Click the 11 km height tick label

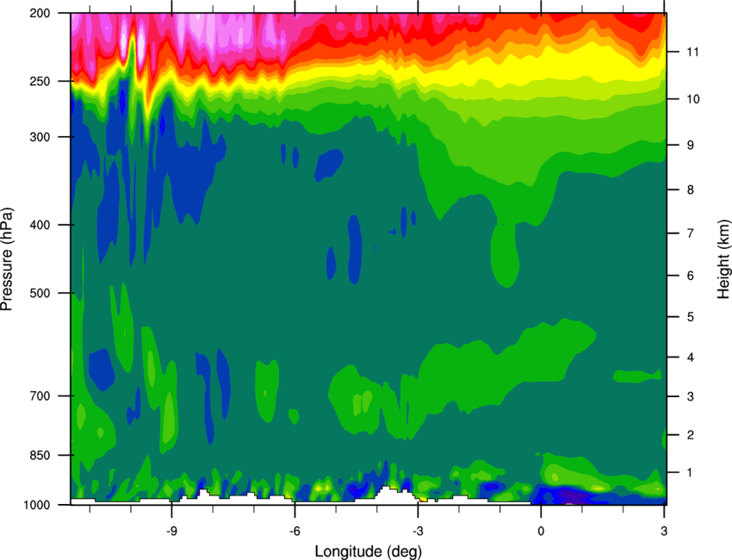(x=692, y=52)
